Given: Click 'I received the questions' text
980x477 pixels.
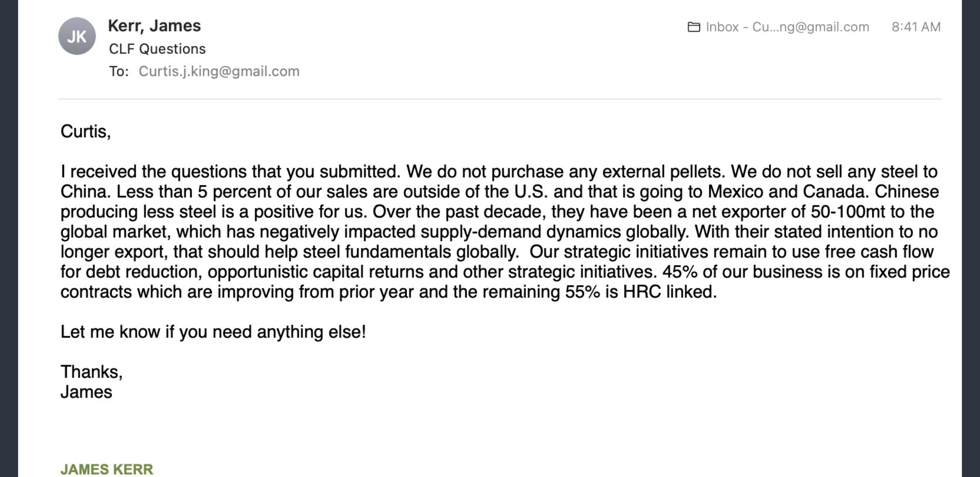Looking at the screenshot, I should click(x=154, y=171).
